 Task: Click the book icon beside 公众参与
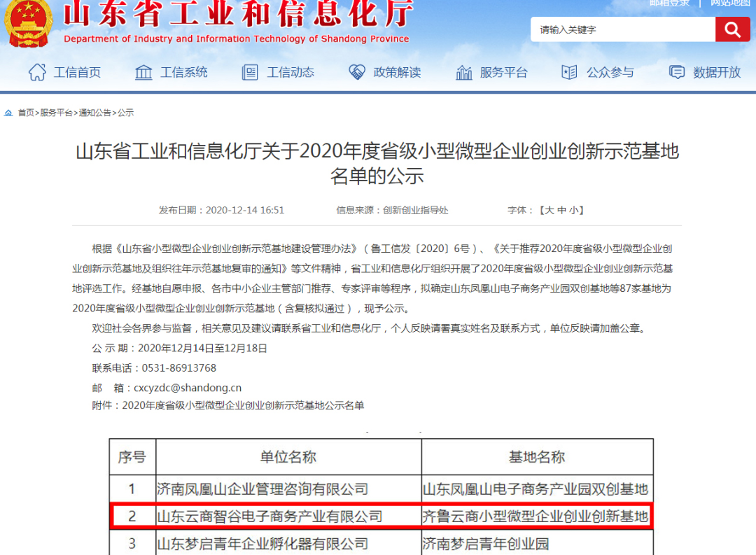point(569,72)
